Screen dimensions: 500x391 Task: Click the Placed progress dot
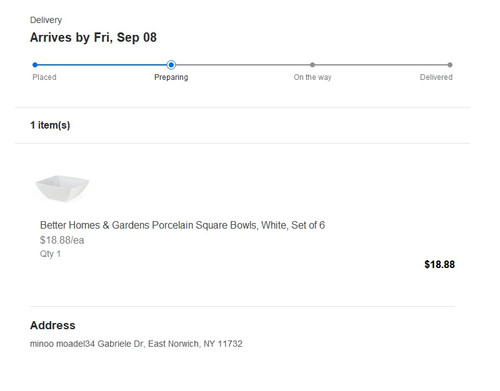(35, 65)
